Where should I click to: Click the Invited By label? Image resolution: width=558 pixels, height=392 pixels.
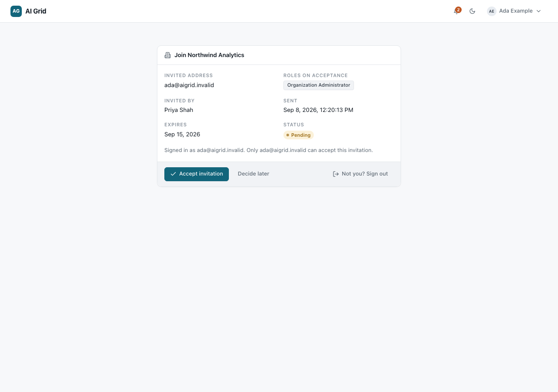[180, 101]
